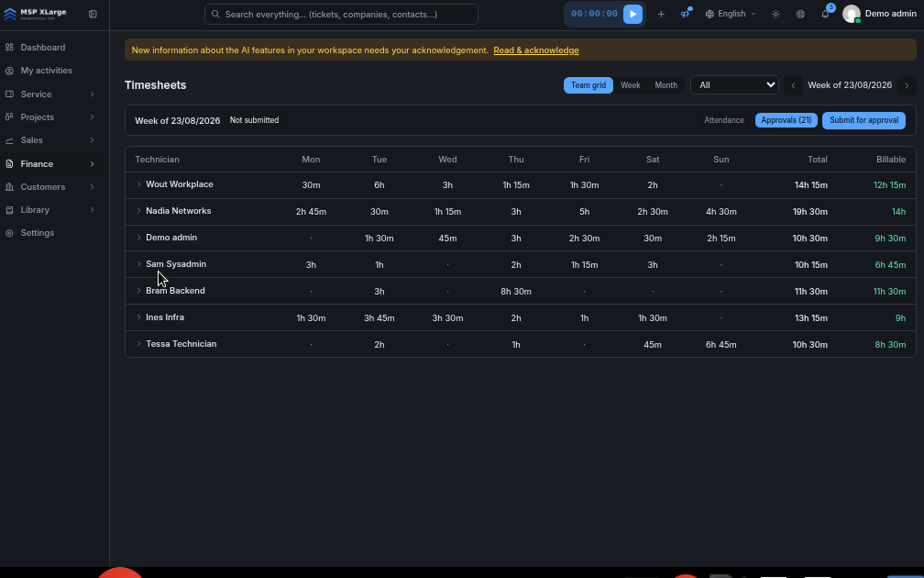Click Tessa Technician Sunday 6h 45m

(720, 344)
